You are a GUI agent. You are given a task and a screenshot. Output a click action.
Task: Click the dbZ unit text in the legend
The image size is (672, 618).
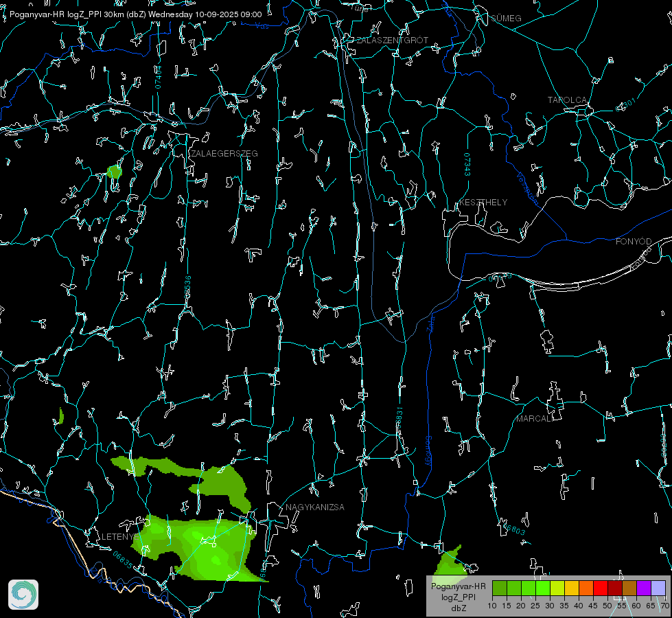[458, 608]
